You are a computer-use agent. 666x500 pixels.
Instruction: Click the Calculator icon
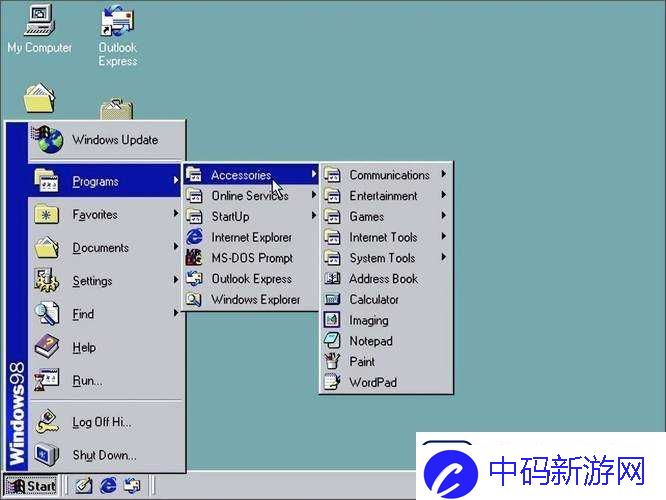coord(332,299)
